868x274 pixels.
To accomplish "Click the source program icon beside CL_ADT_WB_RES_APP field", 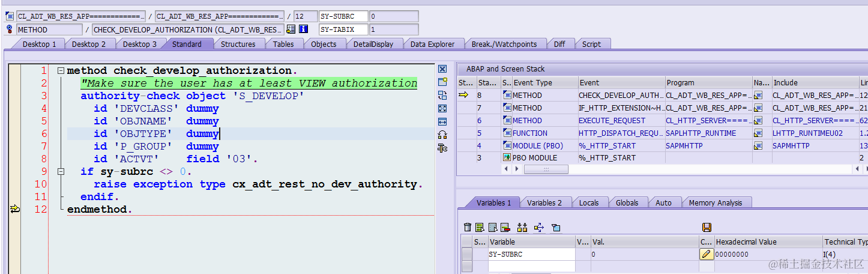I will tap(10, 16).
